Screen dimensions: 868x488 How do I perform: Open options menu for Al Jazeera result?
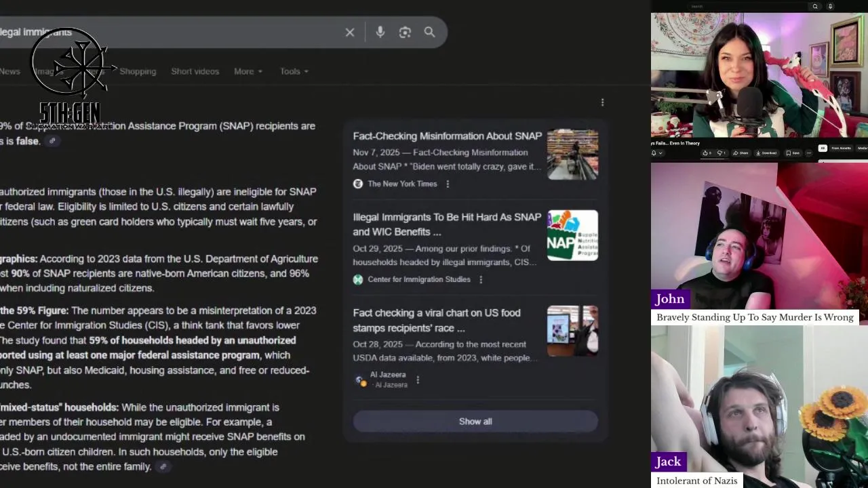click(x=418, y=380)
